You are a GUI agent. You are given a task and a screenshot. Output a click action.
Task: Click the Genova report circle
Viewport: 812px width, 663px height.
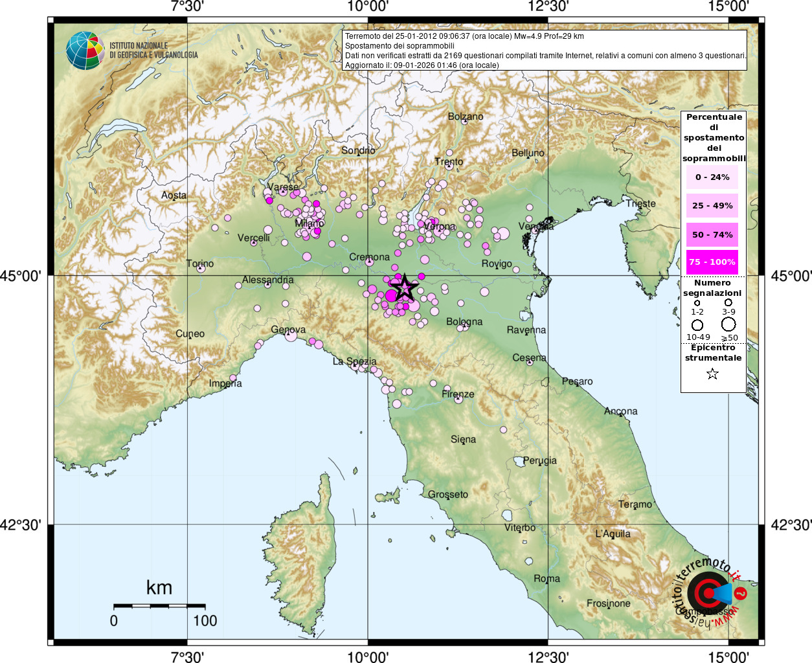[291, 335]
